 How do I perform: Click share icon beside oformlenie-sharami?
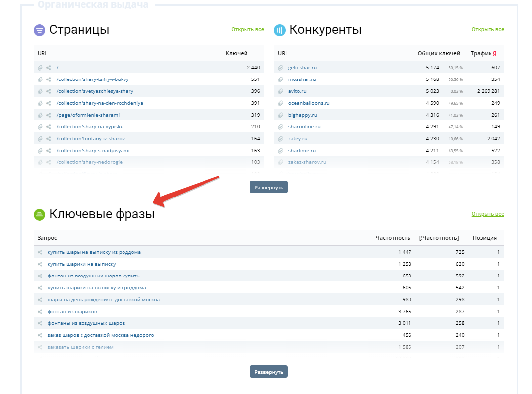coord(49,115)
